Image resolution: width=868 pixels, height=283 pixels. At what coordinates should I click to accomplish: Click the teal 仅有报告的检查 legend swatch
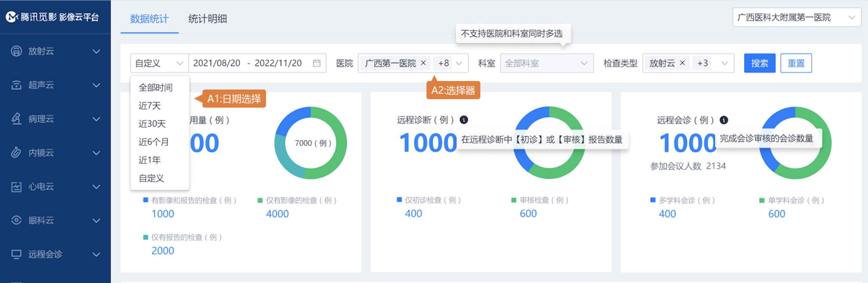point(146,237)
